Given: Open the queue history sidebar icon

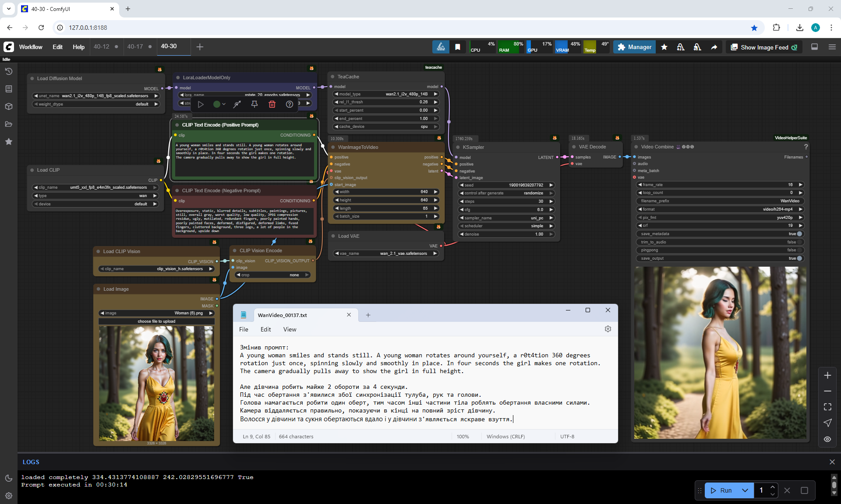Looking at the screenshot, I should click(9, 71).
